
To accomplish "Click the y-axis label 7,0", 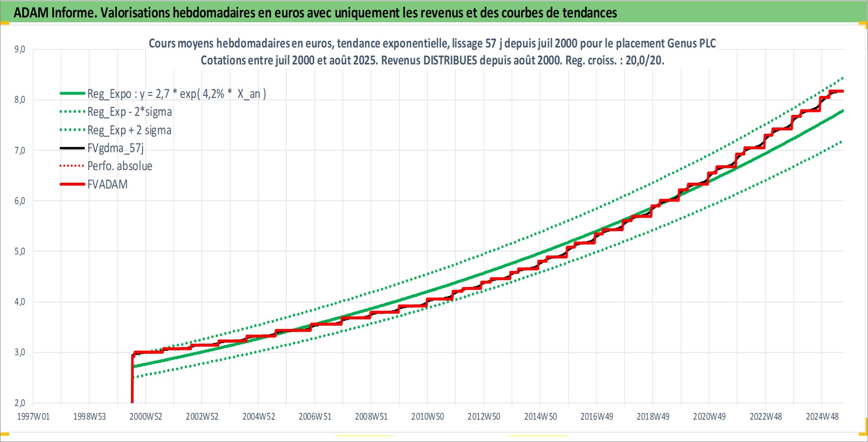I will pos(20,151).
